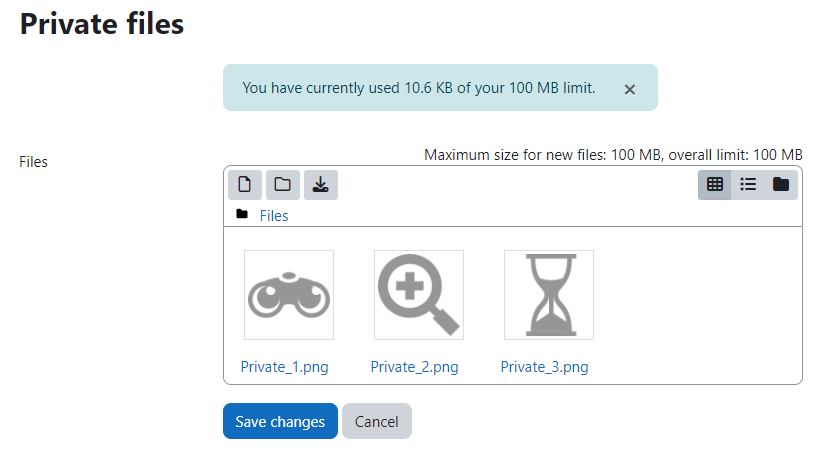This screenshot has height=455, width=820.
Task: Dismiss the storage usage notification
Action: coord(630,90)
